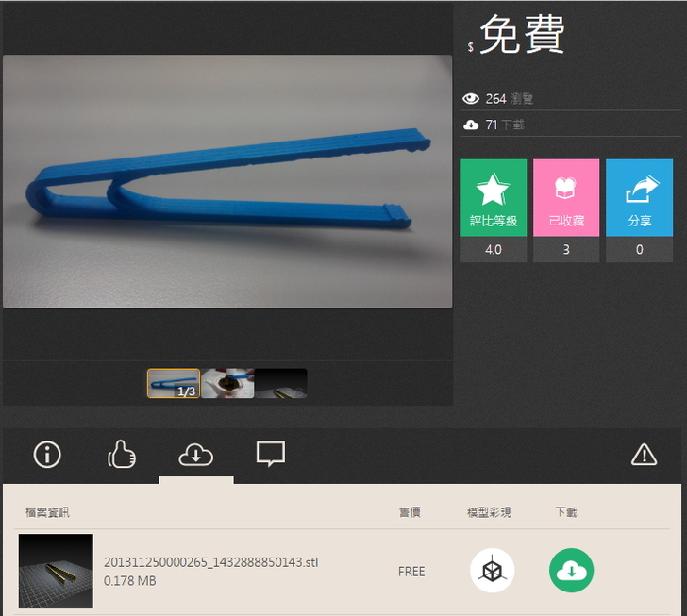Select the third dark thumbnail
Screen dimensions: 687x616
point(281,383)
